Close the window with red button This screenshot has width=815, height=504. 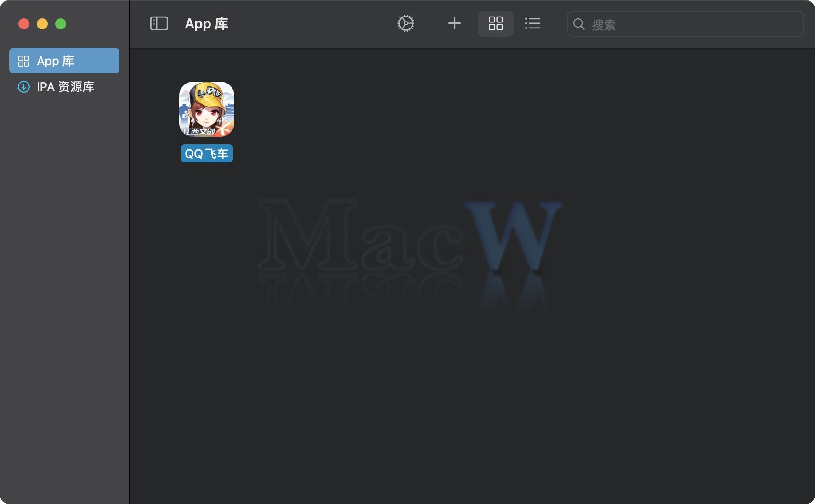tap(24, 24)
